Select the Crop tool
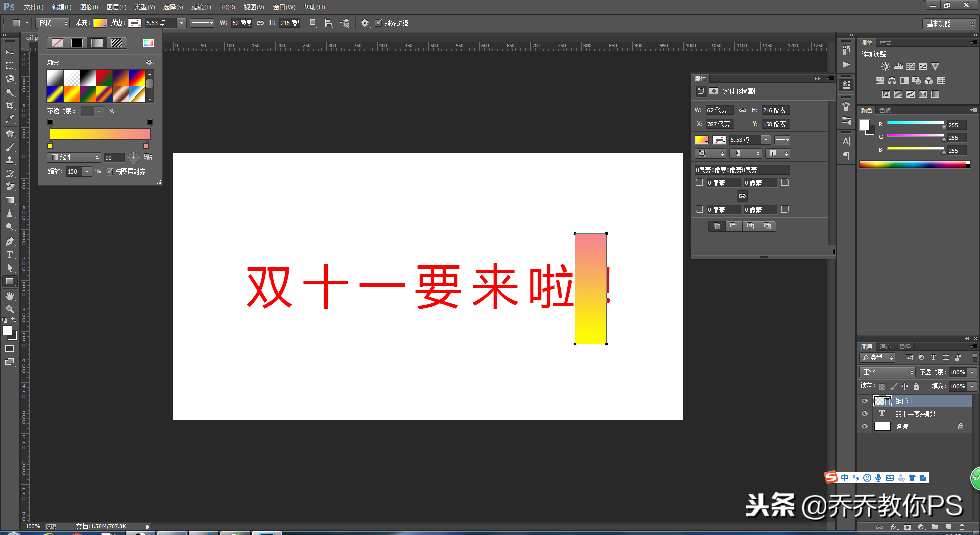The width and height of the screenshot is (980, 535). [9, 106]
